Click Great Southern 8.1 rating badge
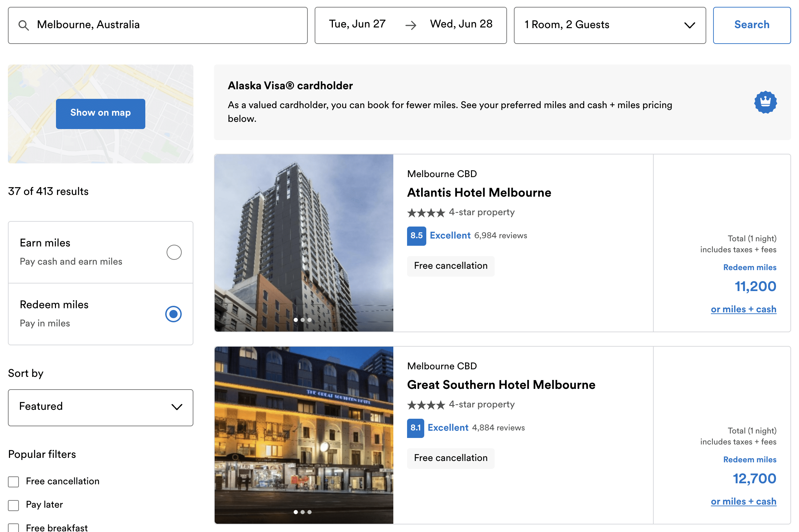Viewport: 799px width, 532px height. (x=415, y=428)
